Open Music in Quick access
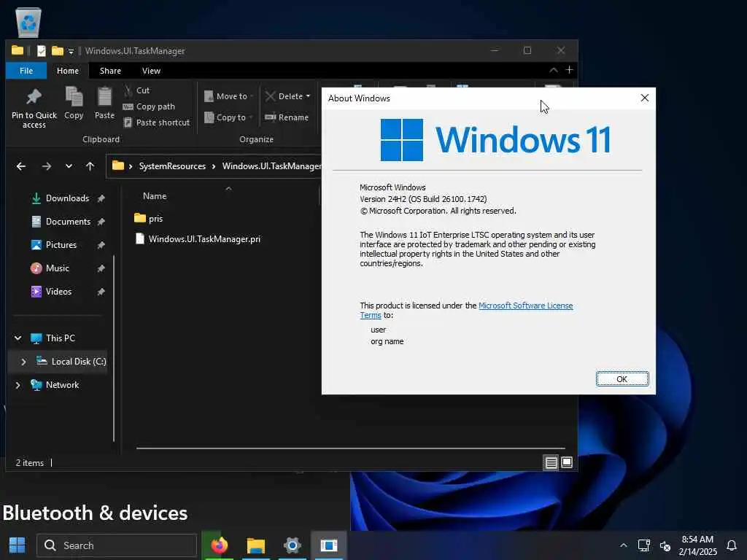Screen dimensions: 747x560 [57, 268]
